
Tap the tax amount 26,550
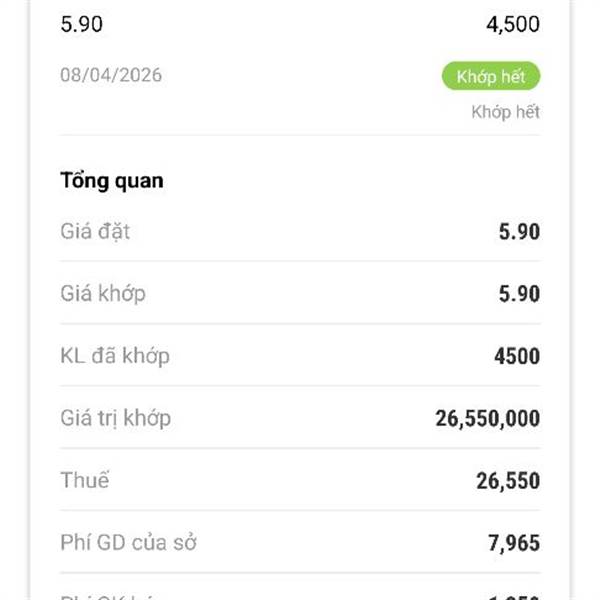point(507,481)
